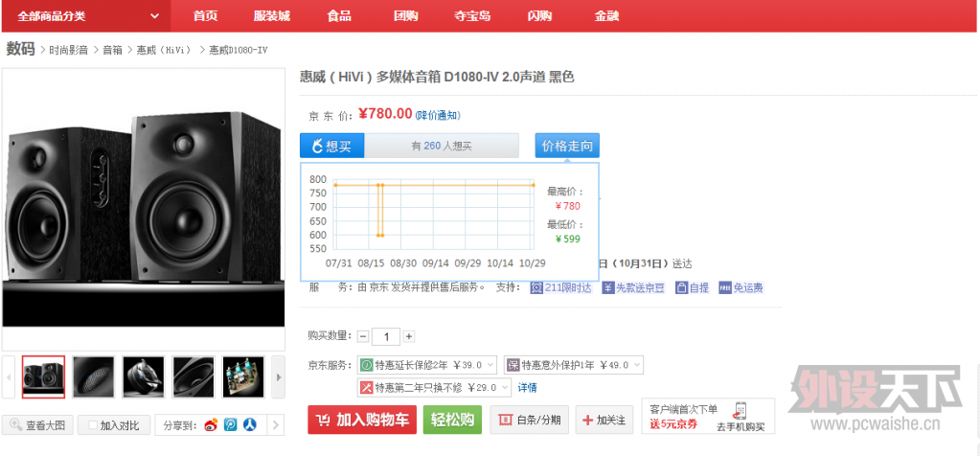Follow the 音箱 breadcrumb link
980x456 pixels.
click(x=112, y=50)
